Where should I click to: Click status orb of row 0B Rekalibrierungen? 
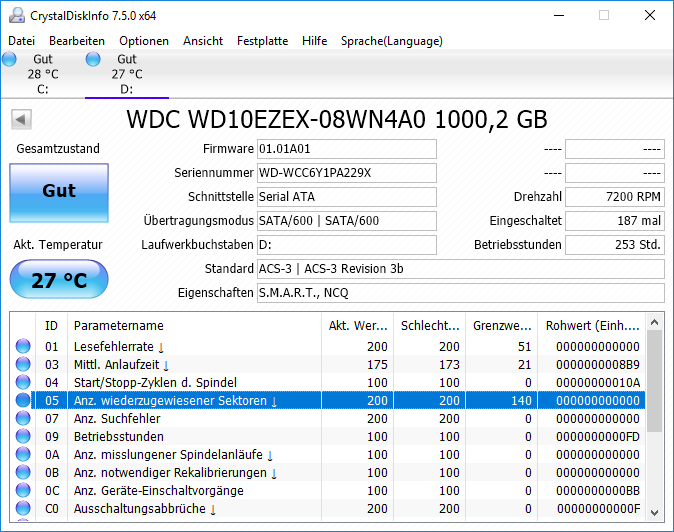click(23, 472)
